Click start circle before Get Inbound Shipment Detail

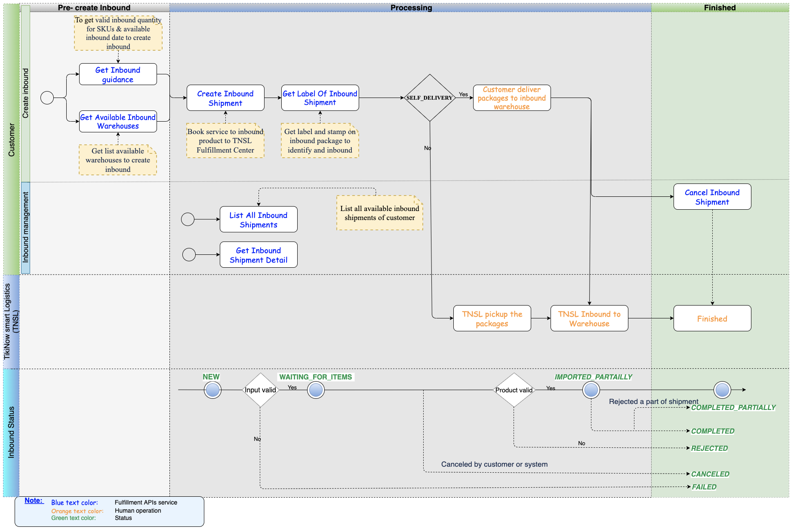[x=189, y=254]
